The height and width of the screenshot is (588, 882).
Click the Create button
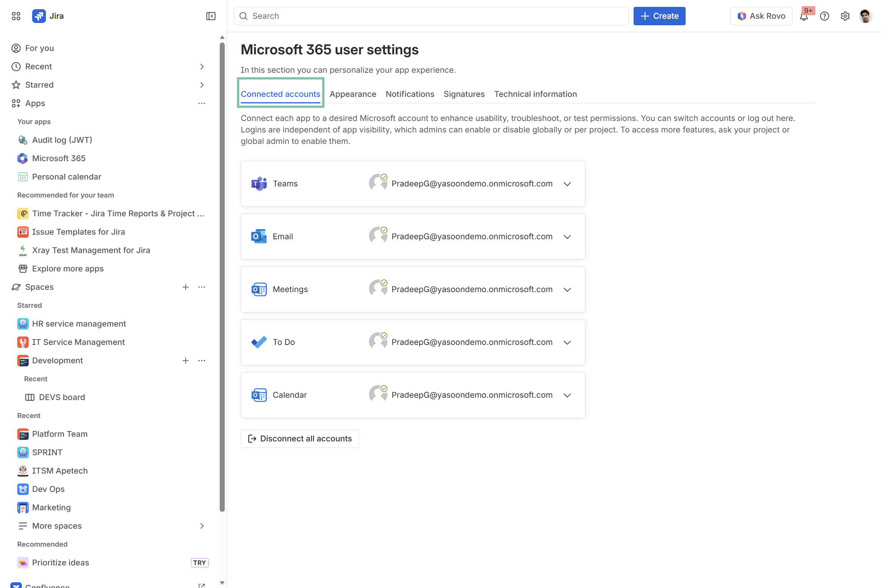[x=659, y=16]
